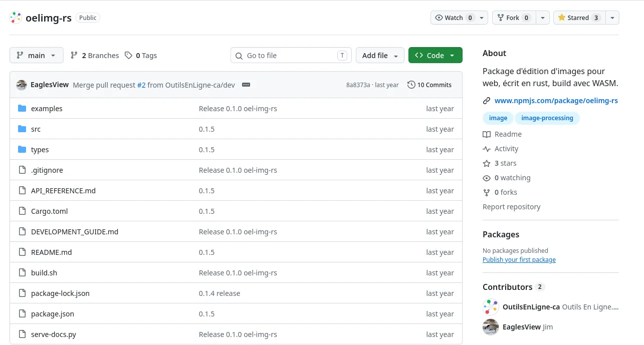Click the Activity pulse icon

487,149
